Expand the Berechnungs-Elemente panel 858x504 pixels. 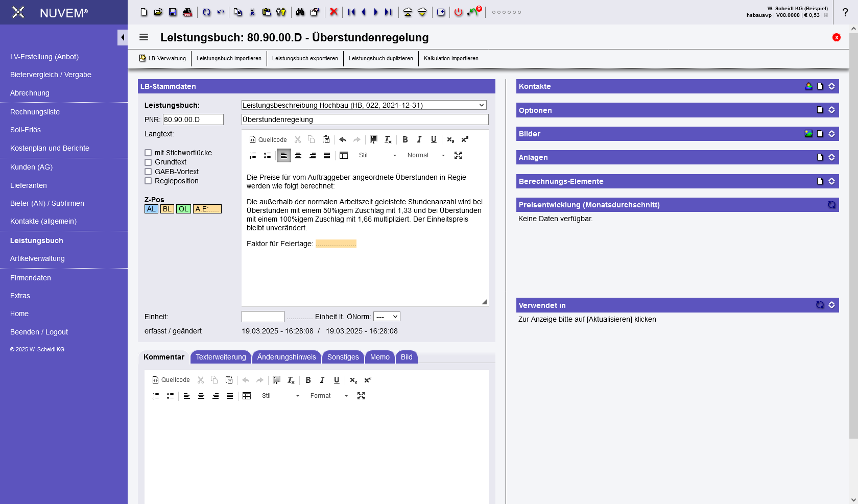tap(832, 181)
